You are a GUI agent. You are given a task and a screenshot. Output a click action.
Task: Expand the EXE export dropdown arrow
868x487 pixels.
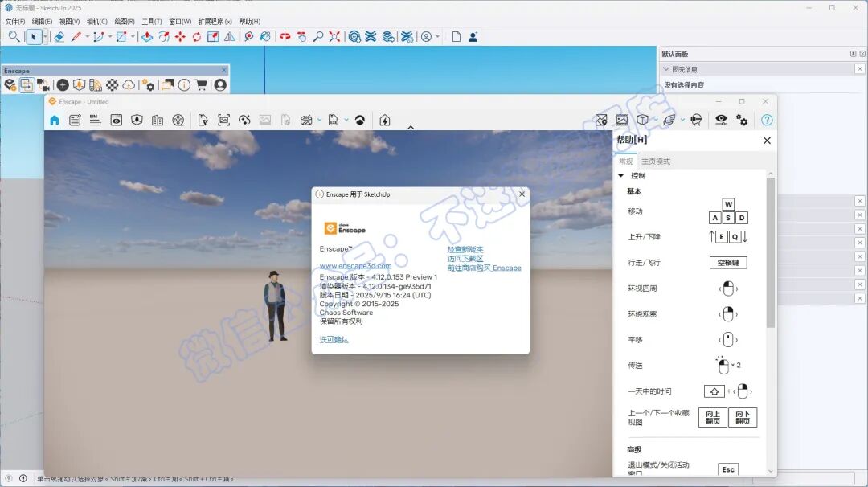tap(346, 120)
